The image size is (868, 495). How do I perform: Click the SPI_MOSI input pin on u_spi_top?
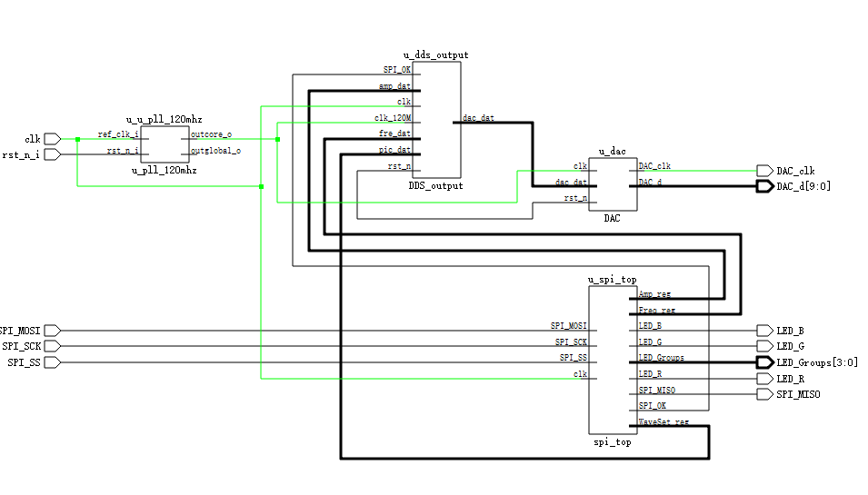tap(569, 326)
